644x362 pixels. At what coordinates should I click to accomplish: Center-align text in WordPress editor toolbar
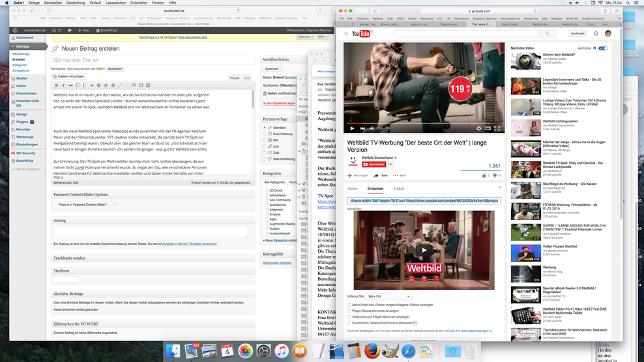click(106, 85)
